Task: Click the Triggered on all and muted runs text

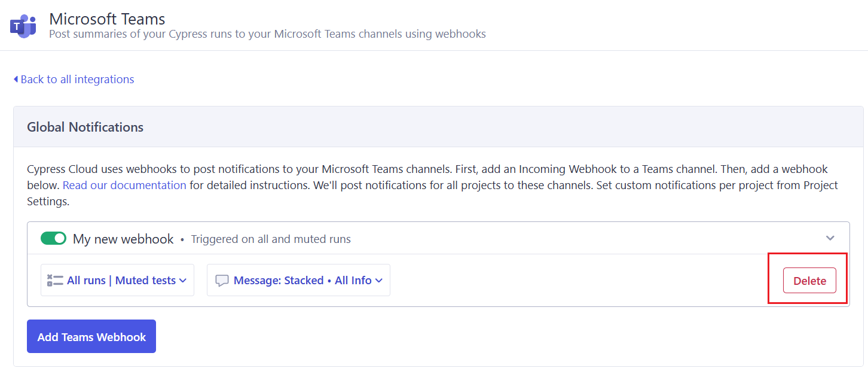Action: coord(271,239)
